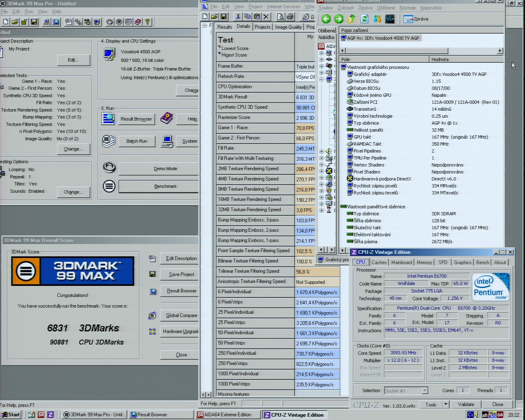Click the Copy icon in Result Browser toolbar
The image size is (525, 420).
(x=247, y=16)
